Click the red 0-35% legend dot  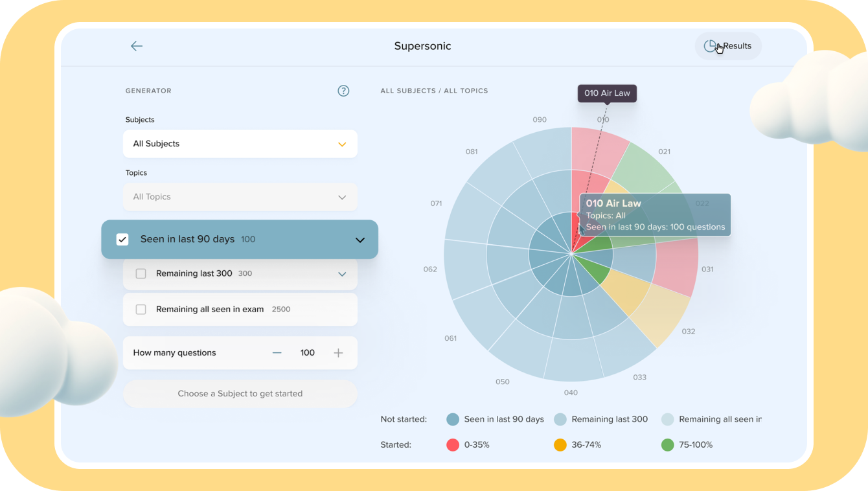point(453,445)
